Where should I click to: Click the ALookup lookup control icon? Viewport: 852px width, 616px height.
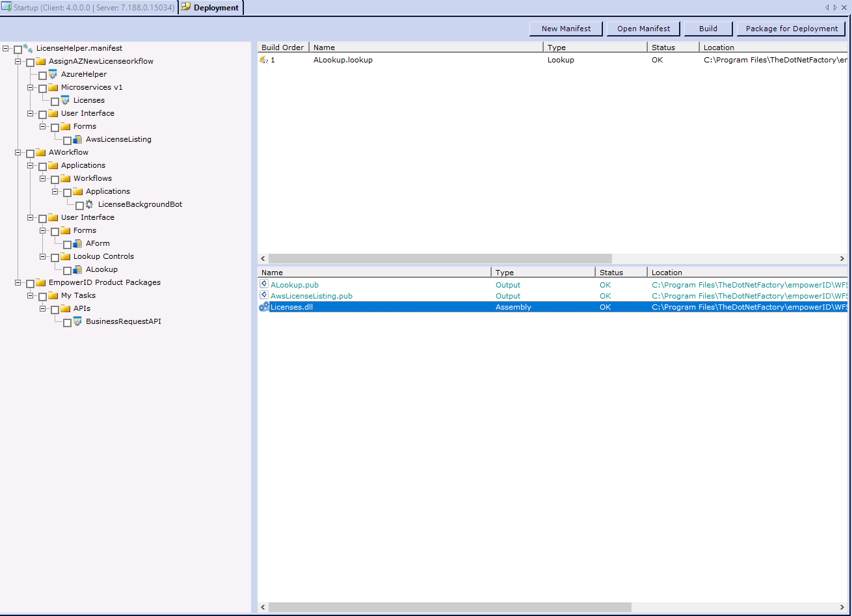77,269
